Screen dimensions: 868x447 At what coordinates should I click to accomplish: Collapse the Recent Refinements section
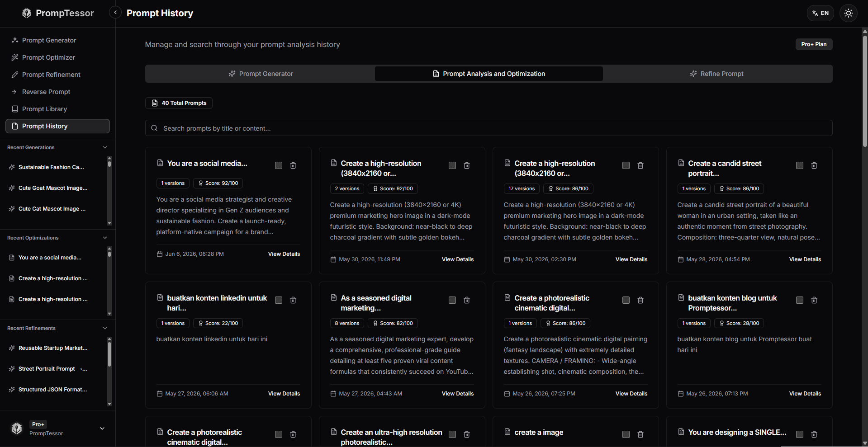click(105, 328)
